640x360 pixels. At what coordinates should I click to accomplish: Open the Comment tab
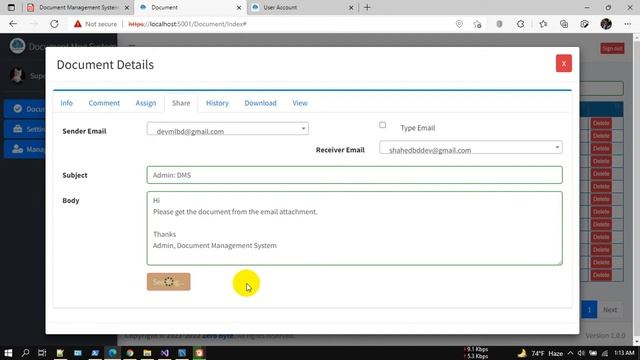[104, 103]
